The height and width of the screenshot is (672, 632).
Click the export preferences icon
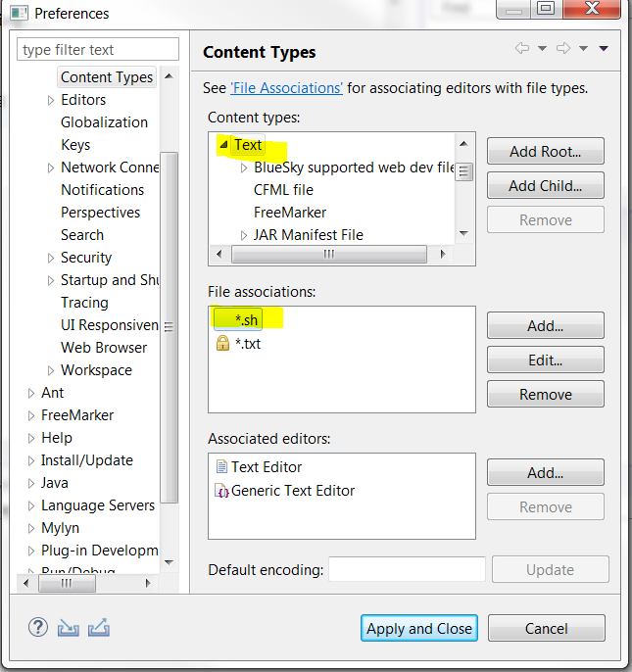tap(99, 628)
